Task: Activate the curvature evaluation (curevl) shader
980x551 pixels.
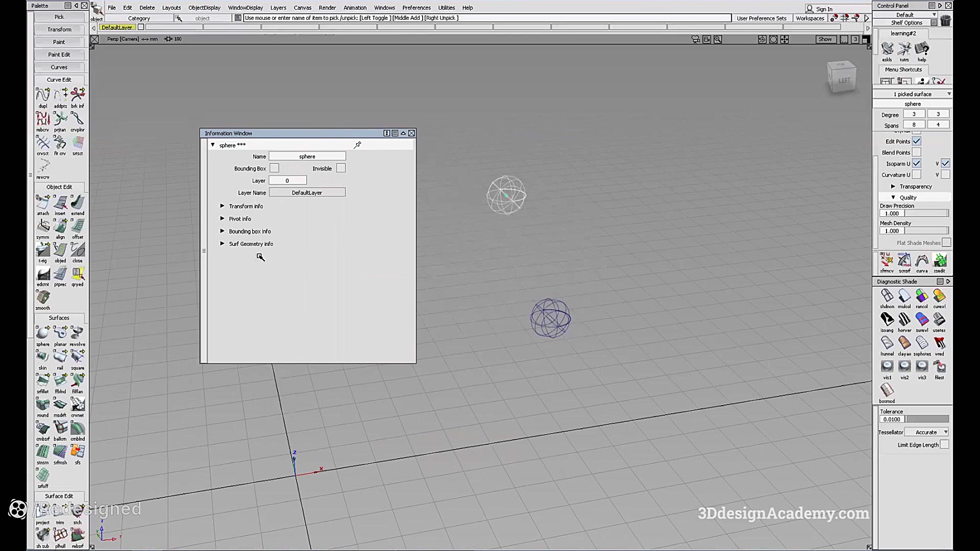Action: pyautogui.click(x=939, y=296)
